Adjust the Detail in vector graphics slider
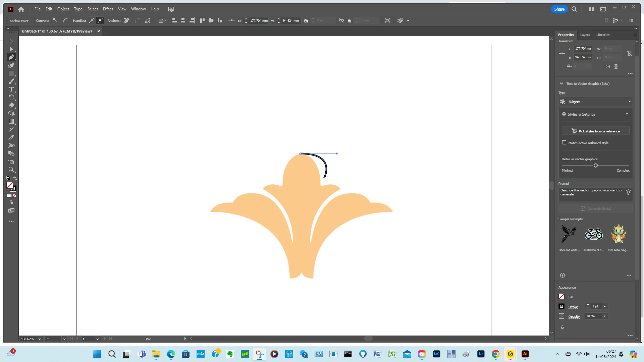Image resolution: width=644 pixels, height=362 pixels. tap(596, 166)
